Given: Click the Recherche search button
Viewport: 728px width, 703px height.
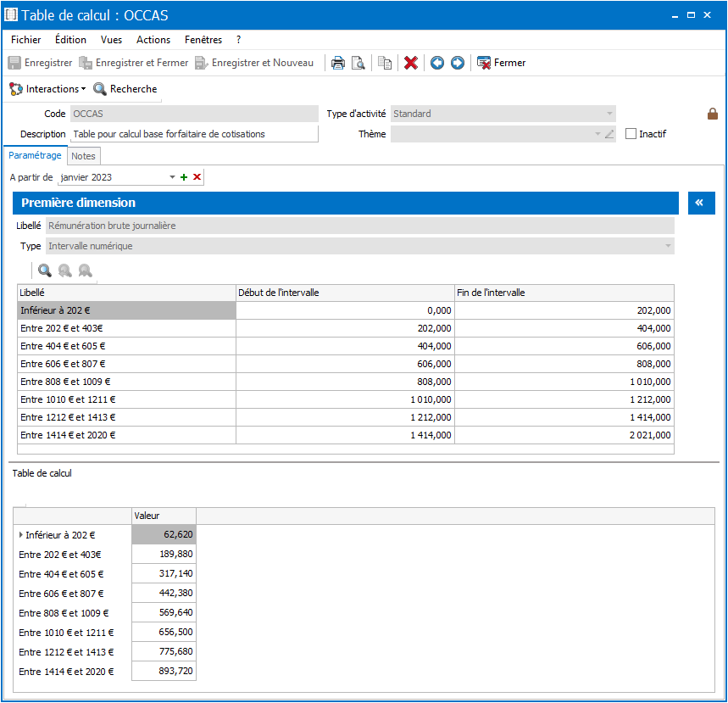Looking at the screenshot, I should pyautogui.click(x=125, y=89).
